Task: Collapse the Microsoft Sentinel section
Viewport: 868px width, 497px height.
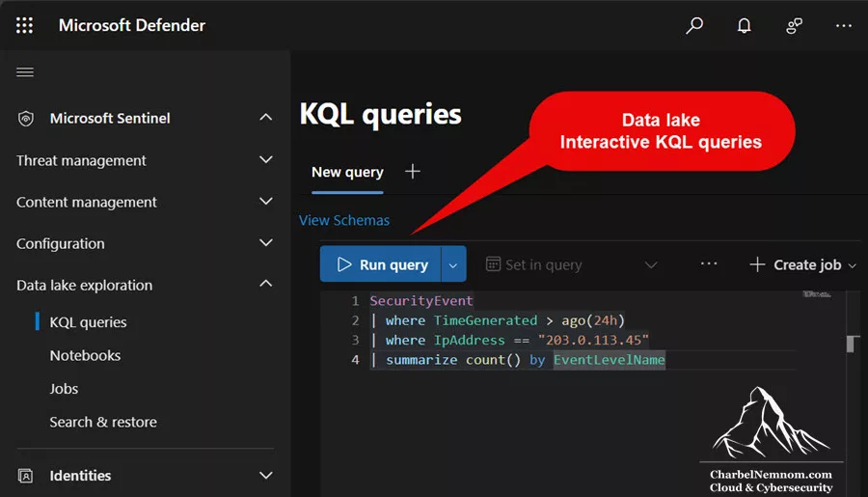Action: point(266,118)
